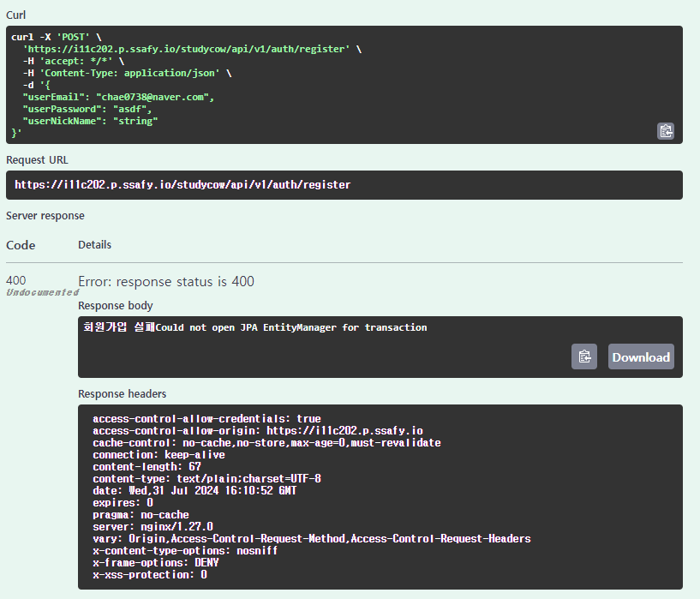
Task: Click the access-control-allow-origin header
Action: pyautogui.click(x=258, y=431)
